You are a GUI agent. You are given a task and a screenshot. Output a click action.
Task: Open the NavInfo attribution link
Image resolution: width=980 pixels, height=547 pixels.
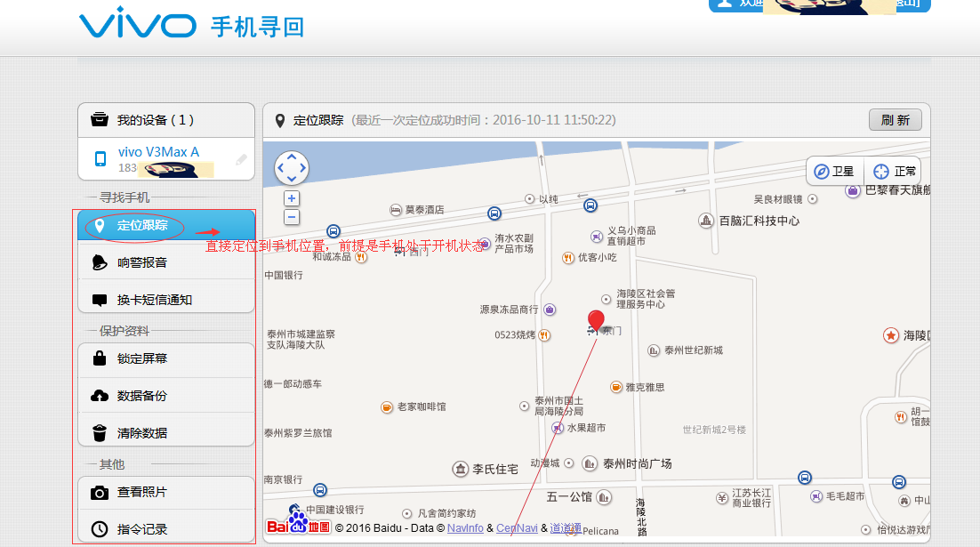[x=465, y=527]
